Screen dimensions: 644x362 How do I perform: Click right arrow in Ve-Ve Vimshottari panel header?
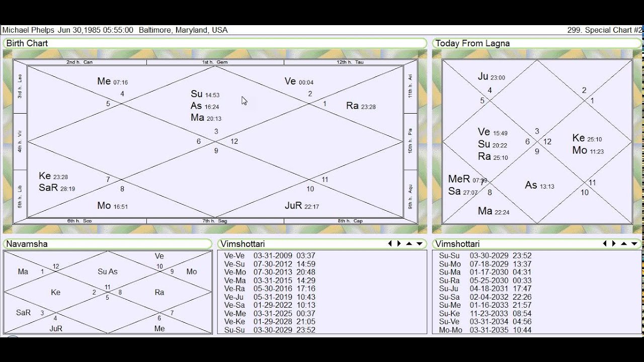[x=399, y=244]
